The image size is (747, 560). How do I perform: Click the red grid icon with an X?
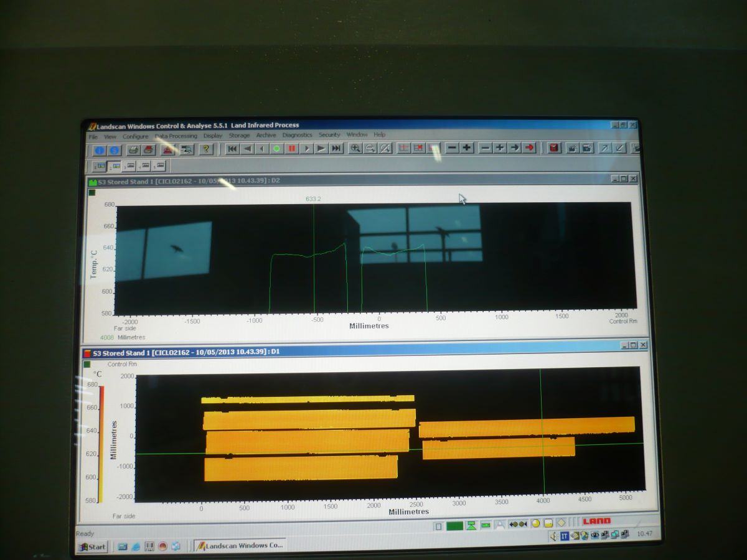418,148
